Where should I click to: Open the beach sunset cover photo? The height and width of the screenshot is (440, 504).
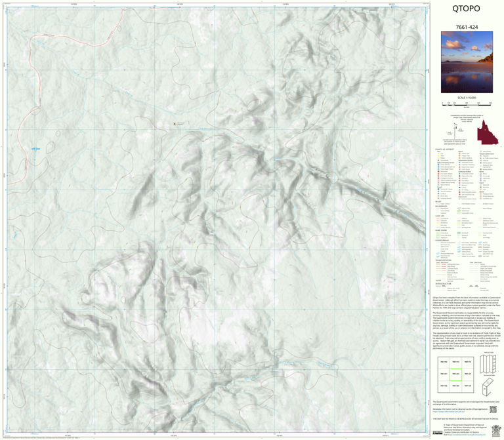[467, 62]
